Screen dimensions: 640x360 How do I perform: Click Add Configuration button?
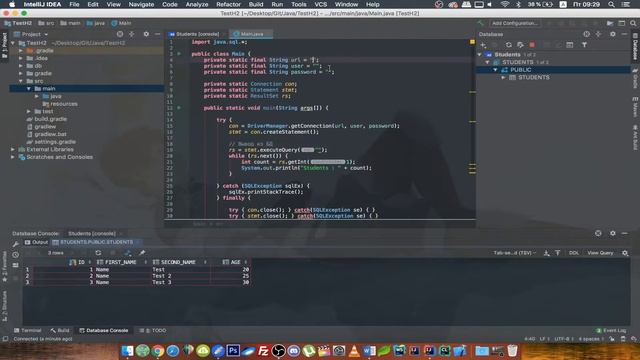point(515,23)
